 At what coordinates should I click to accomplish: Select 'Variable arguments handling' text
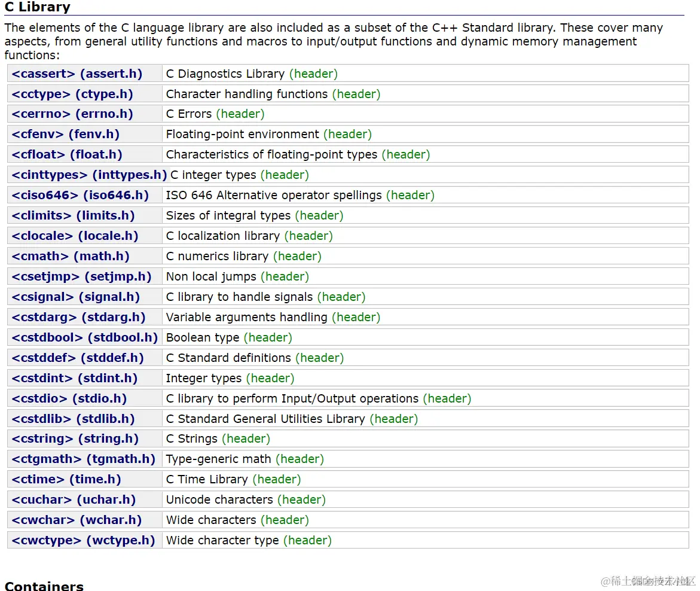point(246,317)
